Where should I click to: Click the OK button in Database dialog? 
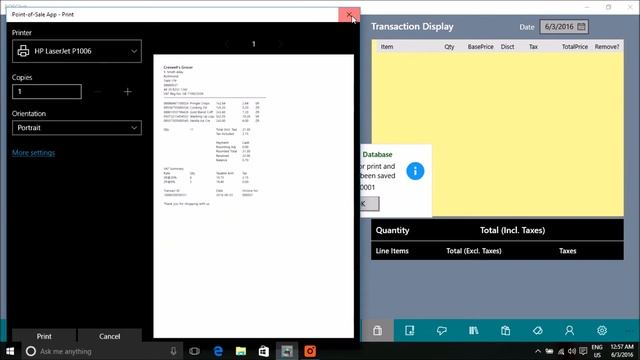[369, 204]
